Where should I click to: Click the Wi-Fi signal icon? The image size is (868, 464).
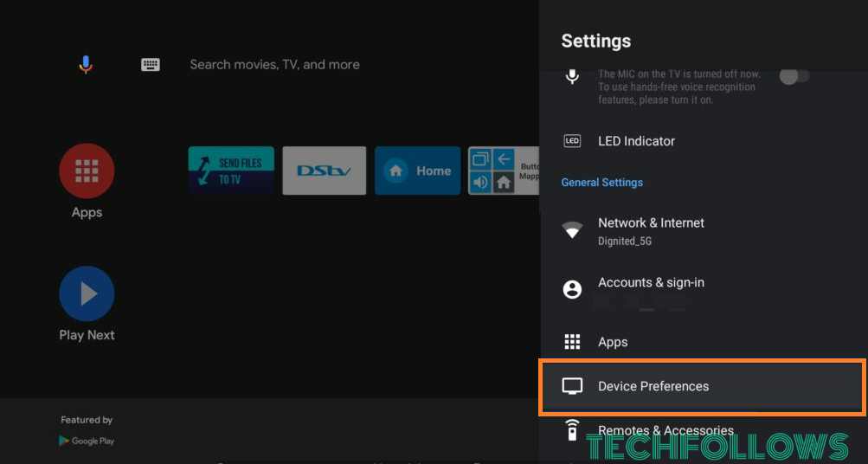coord(572,229)
